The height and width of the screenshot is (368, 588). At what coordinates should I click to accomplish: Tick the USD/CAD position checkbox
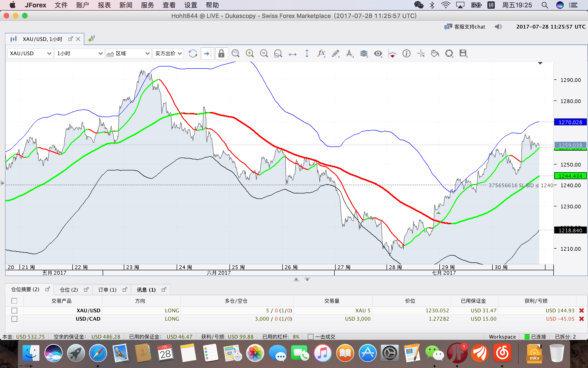pos(14,319)
